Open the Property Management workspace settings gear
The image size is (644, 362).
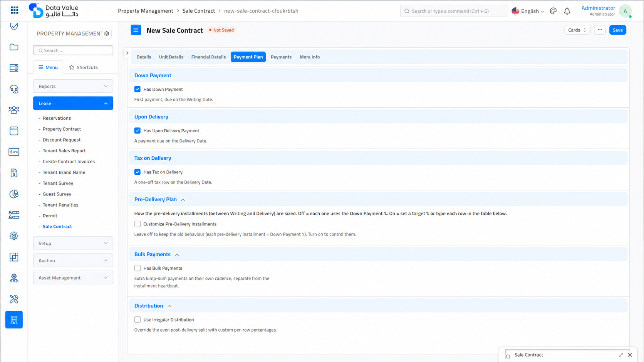[107, 33]
